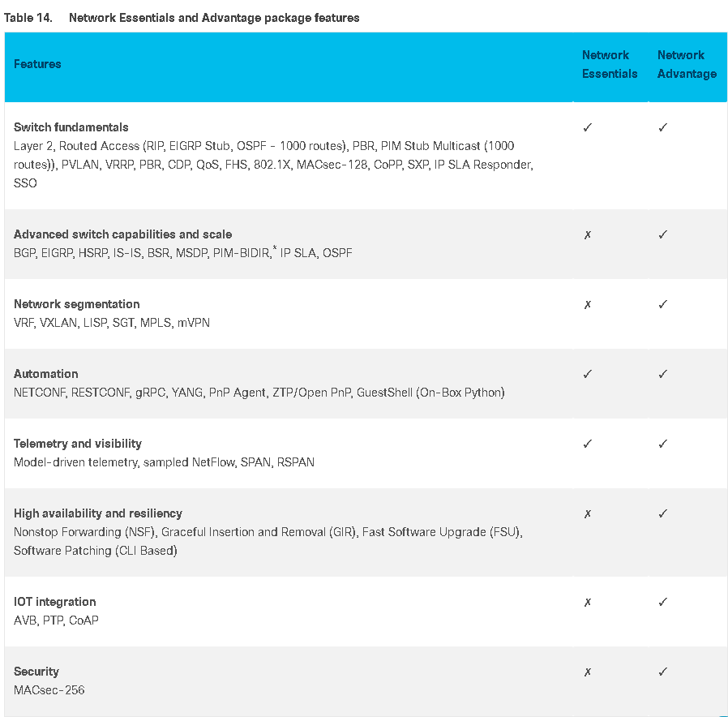Viewport: 728px width, 717px height.
Task: Click the High availability and resiliency heading
Action: point(98,513)
